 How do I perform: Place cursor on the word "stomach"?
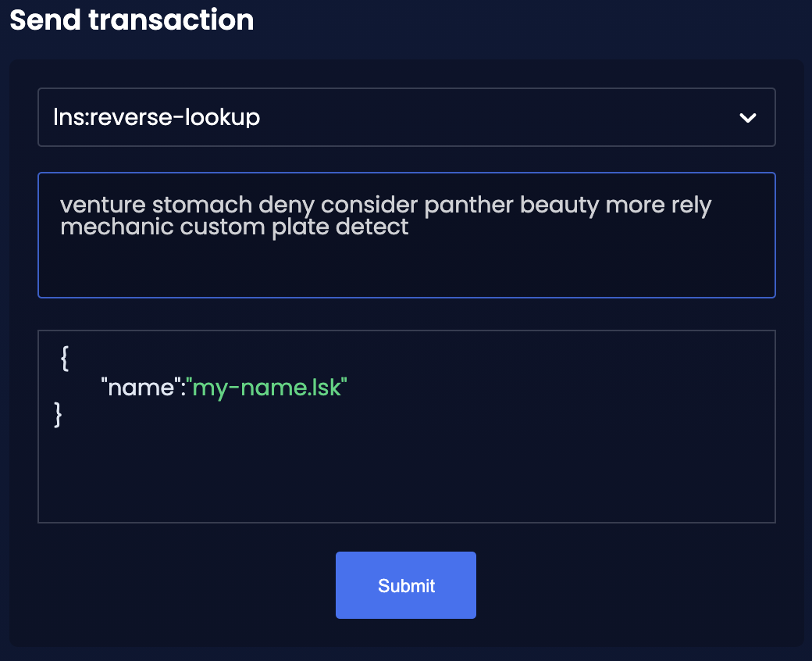pyautogui.click(x=202, y=205)
